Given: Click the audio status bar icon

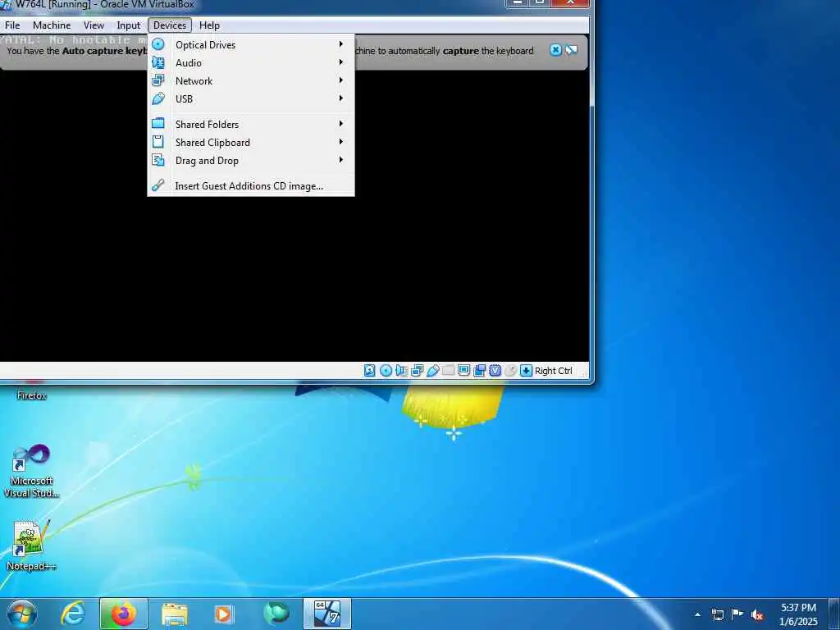Looking at the screenshot, I should (x=401, y=371).
